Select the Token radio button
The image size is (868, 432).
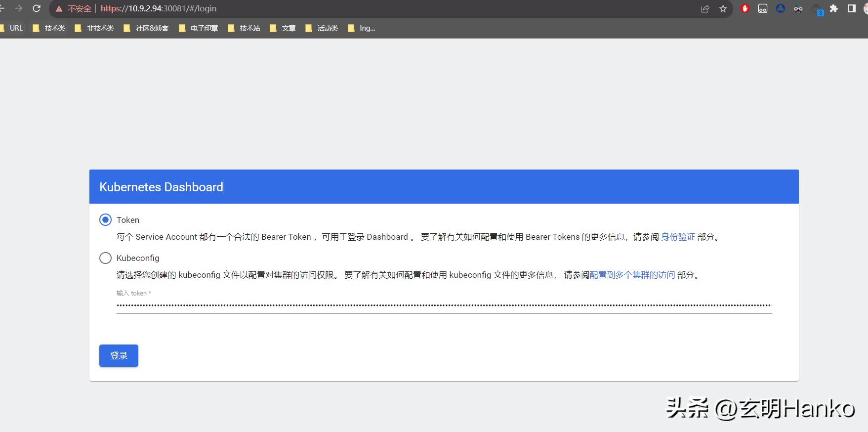(105, 220)
